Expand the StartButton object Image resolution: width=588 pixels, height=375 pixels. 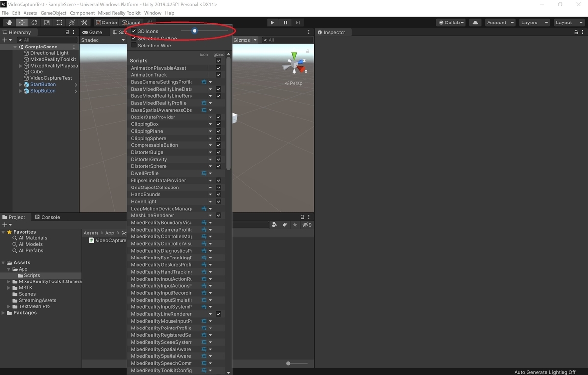21,84
